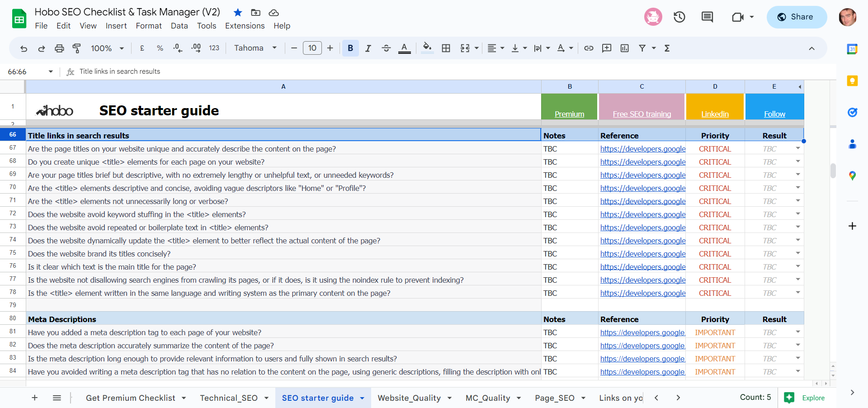The image size is (868, 408).
Task: Click the undo icon in toolbar
Action: (24, 48)
